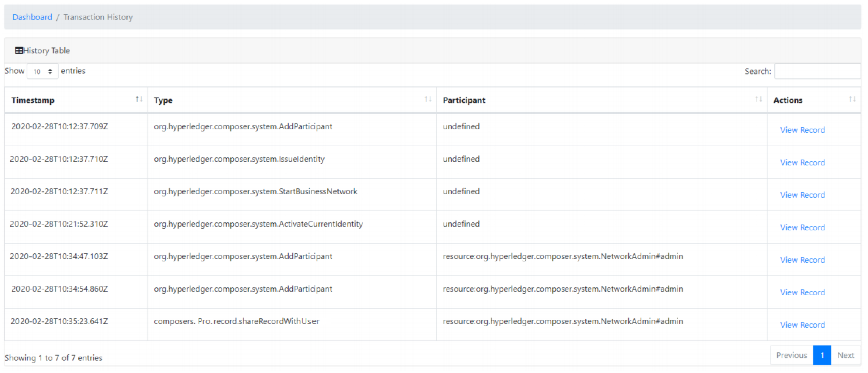View Record for shareRecordWithUser transaction
The width and height of the screenshot is (868, 373).
click(802, 325)
